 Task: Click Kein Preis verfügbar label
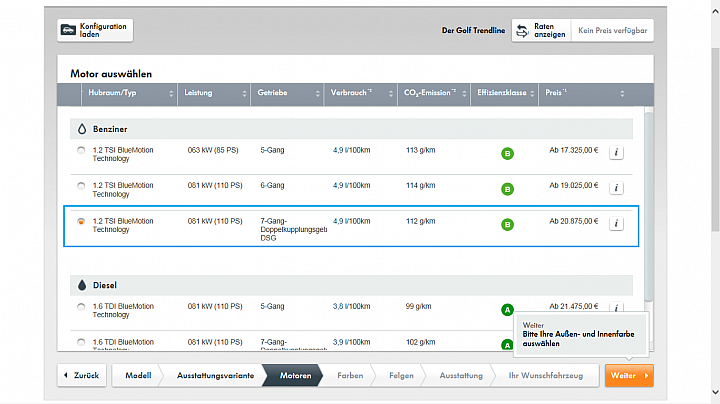click(613, 31)
